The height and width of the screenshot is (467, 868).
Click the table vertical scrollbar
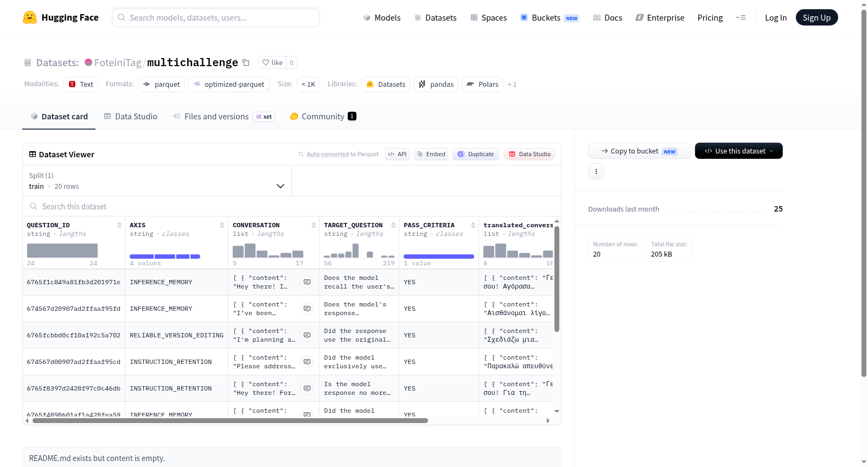(557, 279)
